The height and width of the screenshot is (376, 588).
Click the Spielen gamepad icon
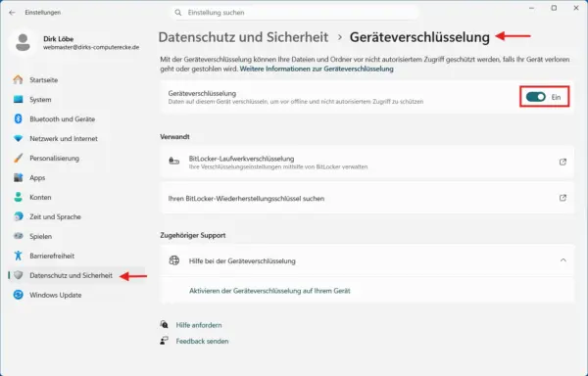pyautogui.click(x=18, y=236)
